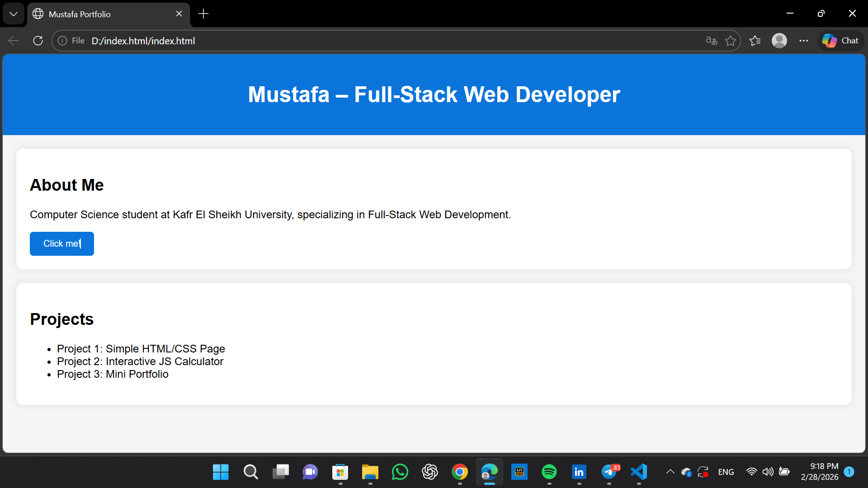
Task: Open the Windows Start menu
Action: [x=221, y=472]
